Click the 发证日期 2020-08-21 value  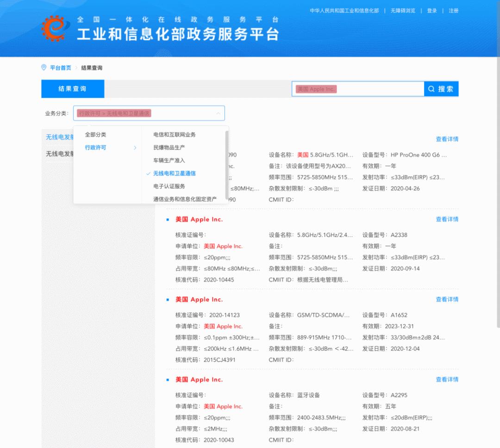point(405,429)
